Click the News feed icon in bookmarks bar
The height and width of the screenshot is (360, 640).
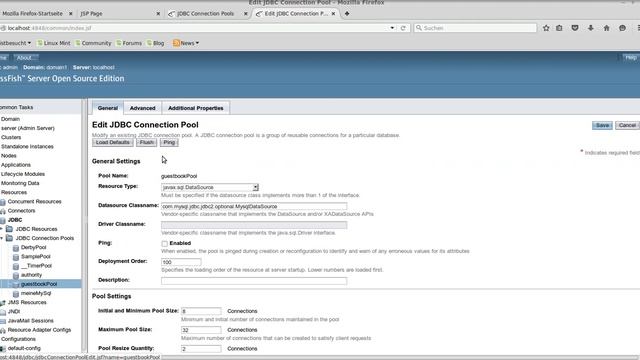176,43
